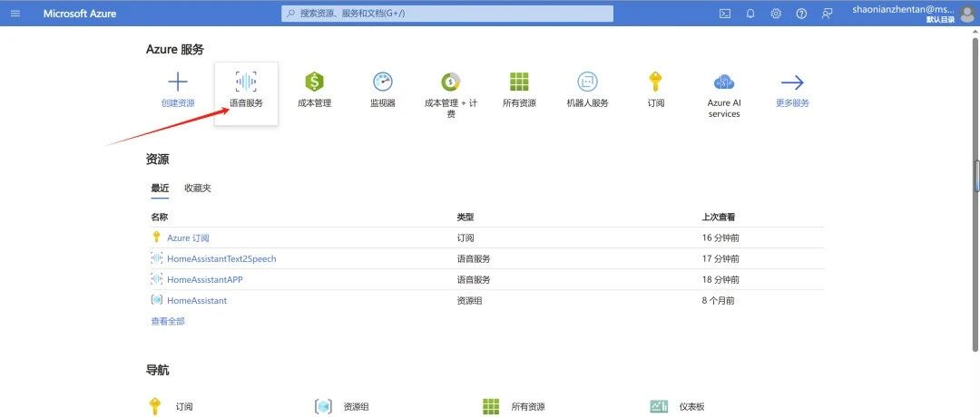The height and width of the screenshot is (417, 980).
Task: Click 创建资源 label text
Action: 178,103
